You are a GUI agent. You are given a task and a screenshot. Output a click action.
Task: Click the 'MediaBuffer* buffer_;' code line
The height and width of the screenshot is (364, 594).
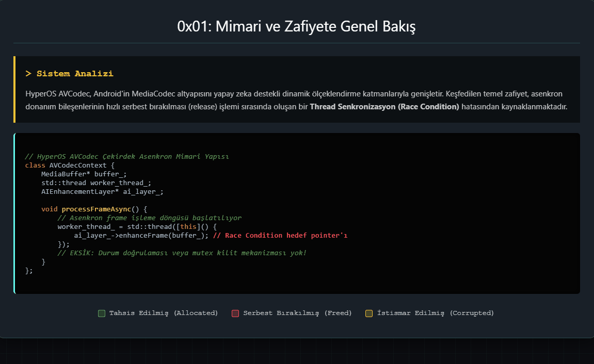coord(84,174)
